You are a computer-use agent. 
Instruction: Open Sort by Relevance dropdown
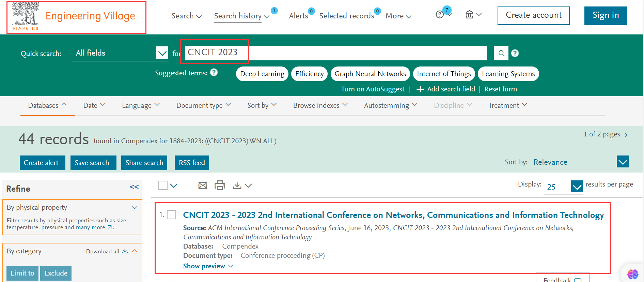(623, 162)
